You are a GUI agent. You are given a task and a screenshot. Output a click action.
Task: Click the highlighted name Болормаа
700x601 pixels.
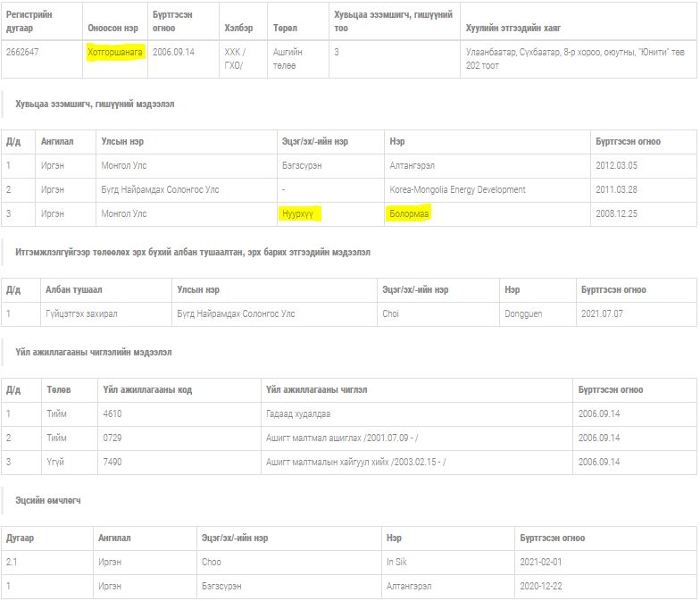(x=410, y=214)
